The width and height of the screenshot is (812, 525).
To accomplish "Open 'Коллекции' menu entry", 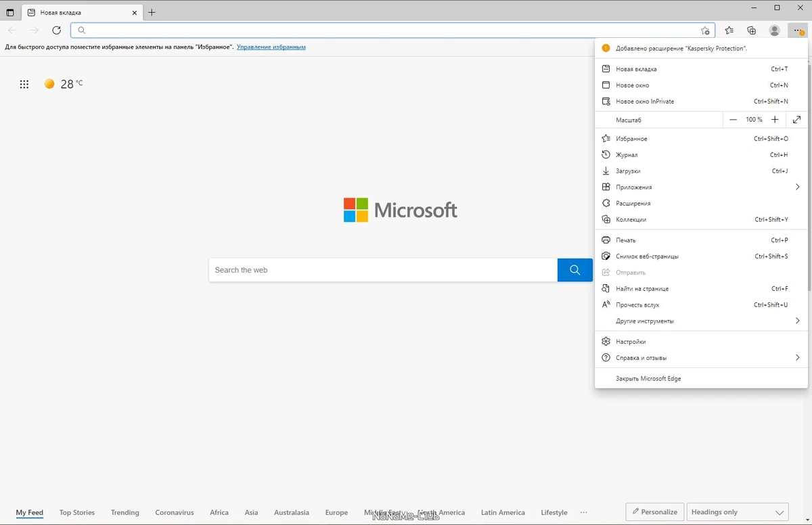I will pos(701,220).
